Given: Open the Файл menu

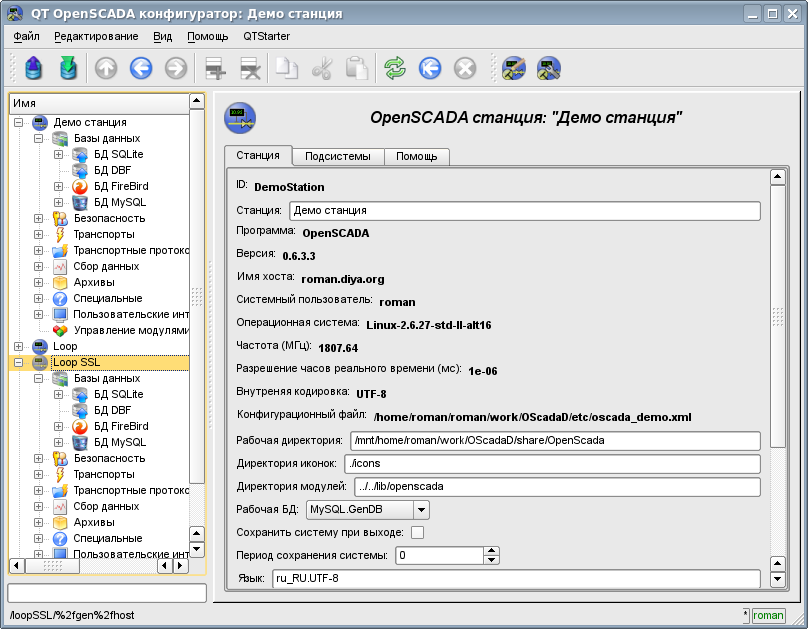Looking at the screenshot, I should 26,36.
